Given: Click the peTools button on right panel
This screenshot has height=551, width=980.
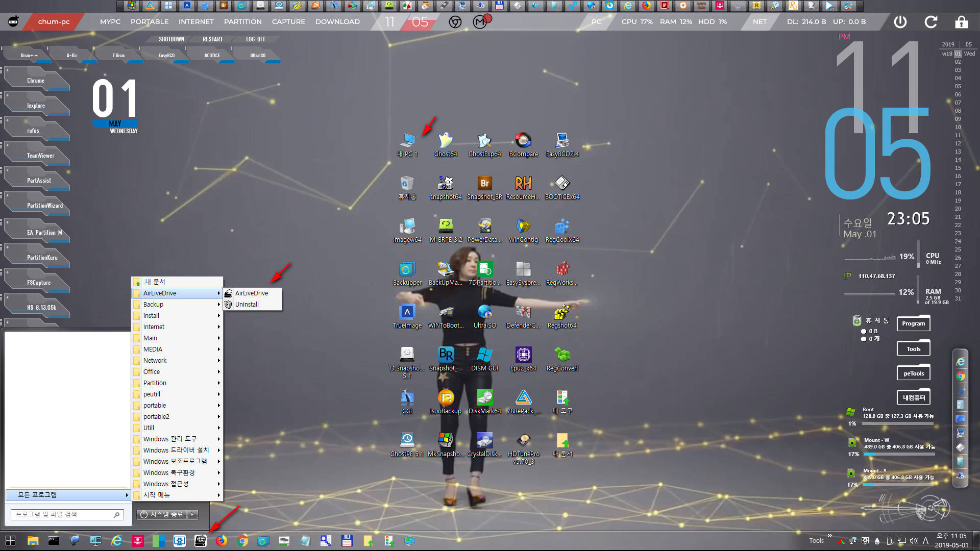Looking at the screenshot, I should tap(914, 373).
